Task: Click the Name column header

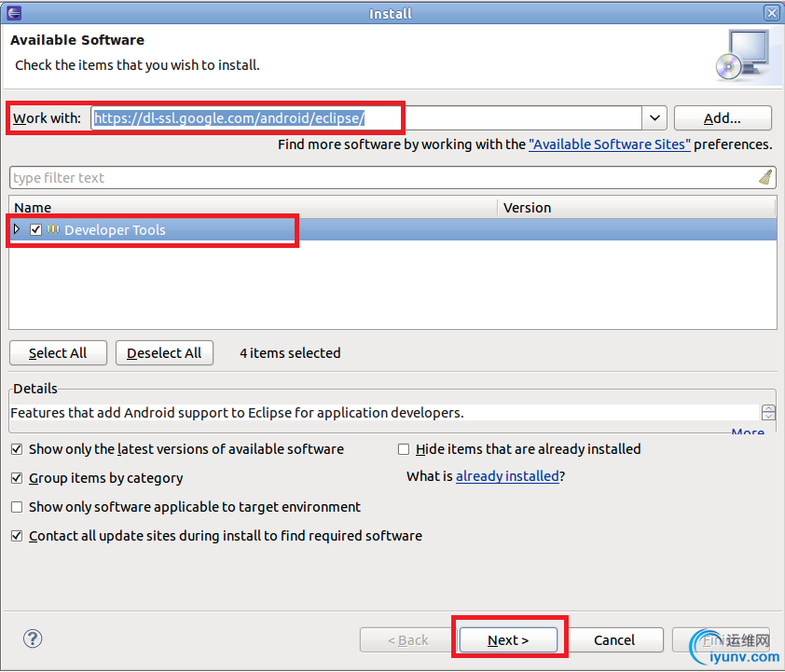Action: (254, 208)
